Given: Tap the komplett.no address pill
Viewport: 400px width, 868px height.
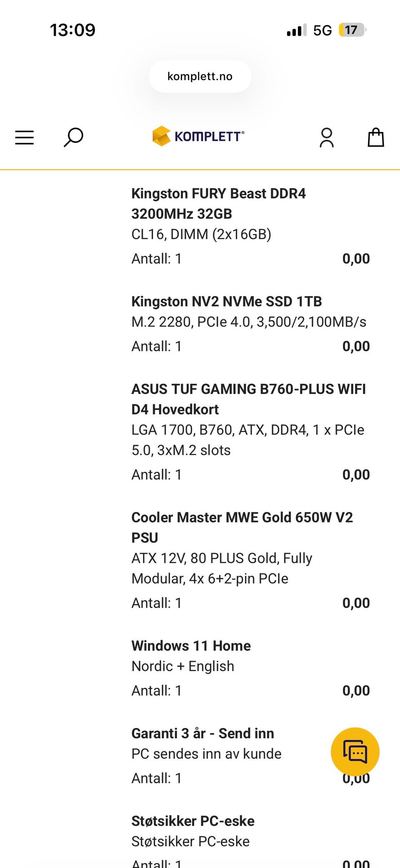Looking at the screenshot, I should point(200,76).
